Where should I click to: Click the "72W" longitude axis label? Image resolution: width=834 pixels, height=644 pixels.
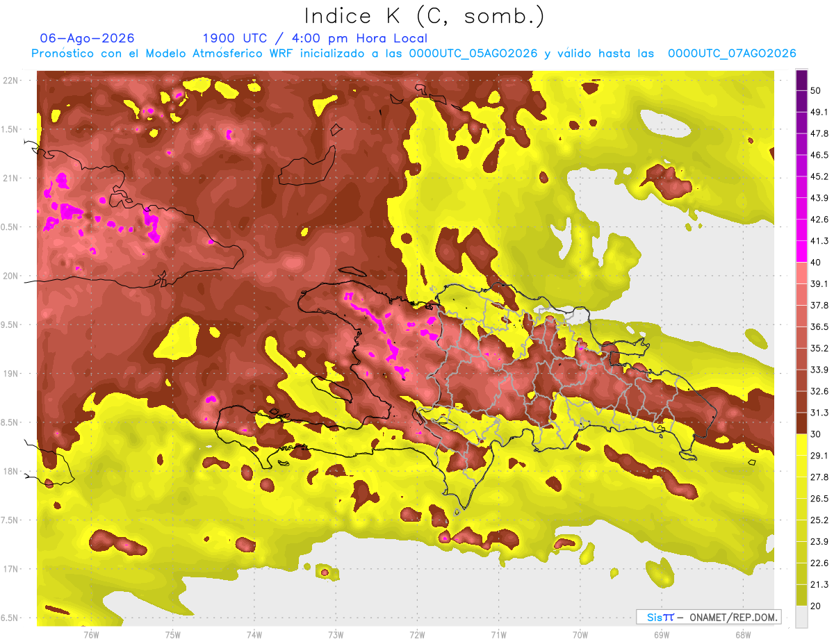click(417, 635)
